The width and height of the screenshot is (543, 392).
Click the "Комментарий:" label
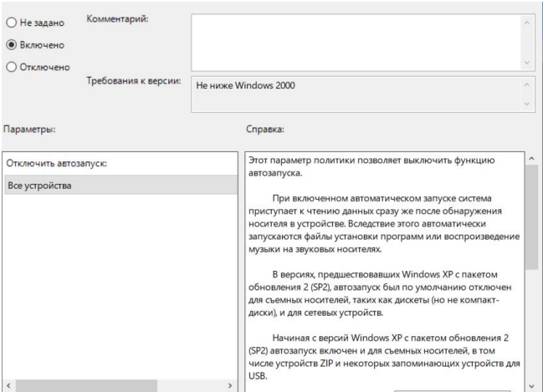[117, 18]
